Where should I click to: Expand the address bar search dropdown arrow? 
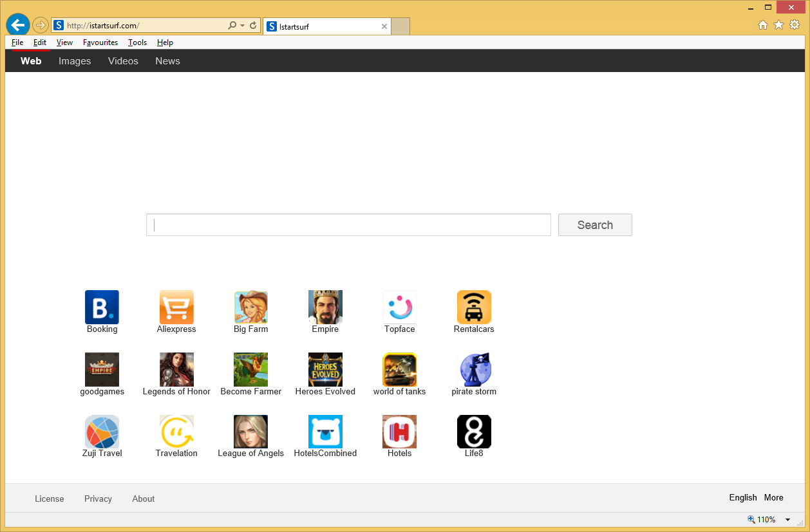tap(242, 26)
